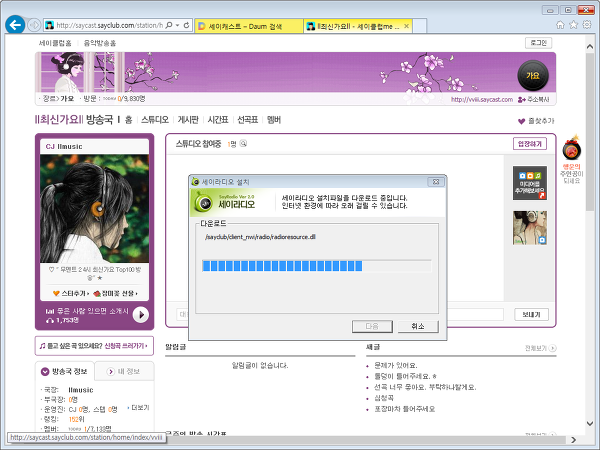
Task: Open address bar dropdown arrow
Action: coord(178,25)
